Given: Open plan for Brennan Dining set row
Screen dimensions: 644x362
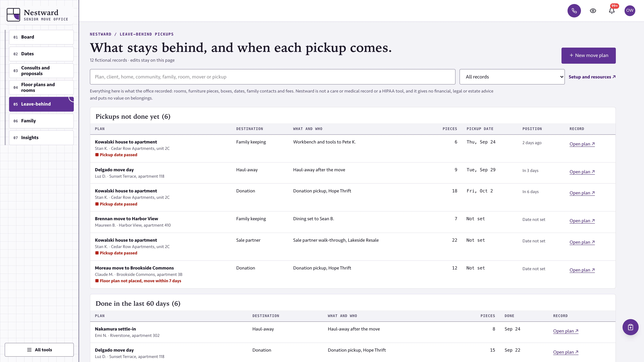Looking at the screenshot, I should (x=582, y=221).
